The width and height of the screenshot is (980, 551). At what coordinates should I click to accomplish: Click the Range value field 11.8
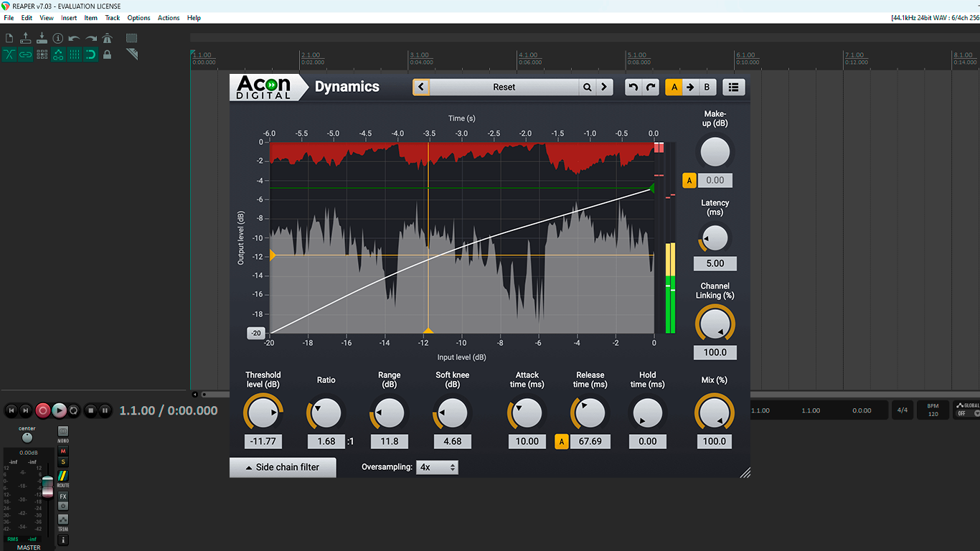point(390,441)
